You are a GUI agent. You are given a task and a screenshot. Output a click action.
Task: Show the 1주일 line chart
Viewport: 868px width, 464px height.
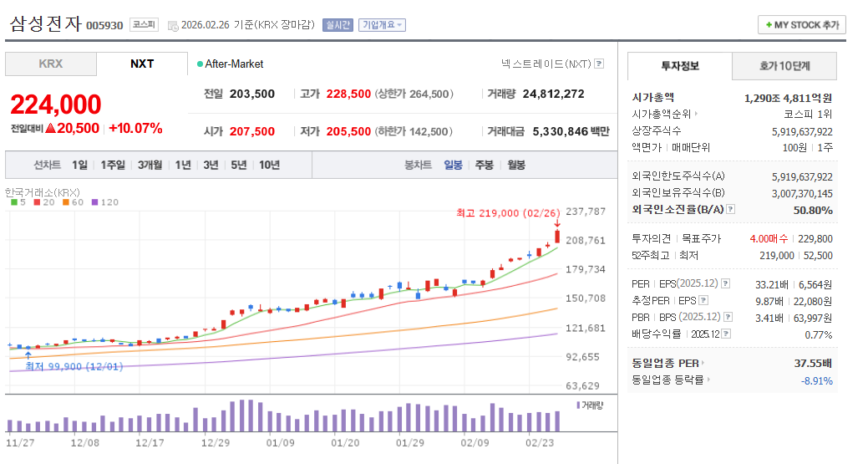click(113, 165)
